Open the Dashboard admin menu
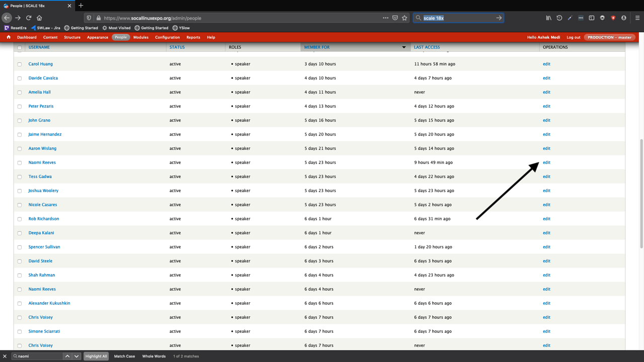 [27, 37]
